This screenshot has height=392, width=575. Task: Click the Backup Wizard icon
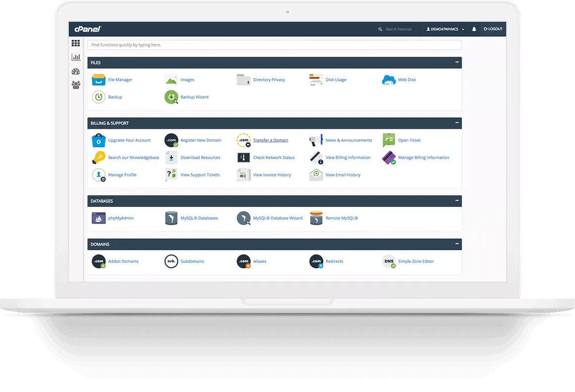coord(171,97)
